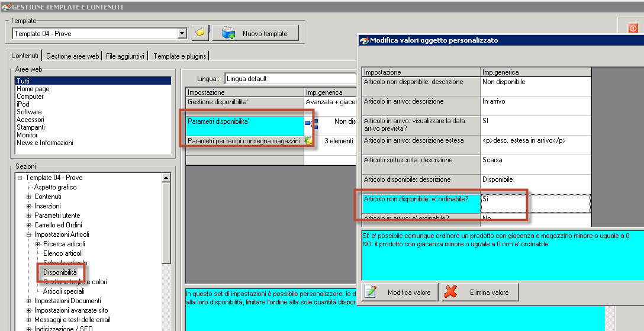Click the Nuovo template button
Screen dimensions: 644x331
[255, 33]
